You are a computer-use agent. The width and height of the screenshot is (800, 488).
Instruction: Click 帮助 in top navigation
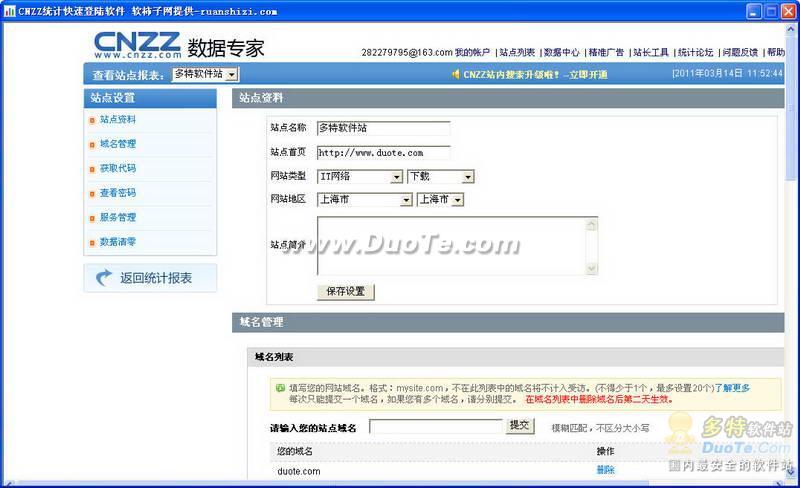pyautogui.click(x=776, y=52)
